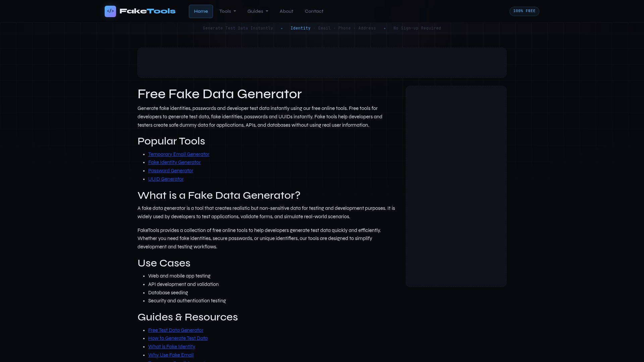The image size is (644, 362).
Task: Expand the Tools dropdown menu
Action: [x=228, y=11]
